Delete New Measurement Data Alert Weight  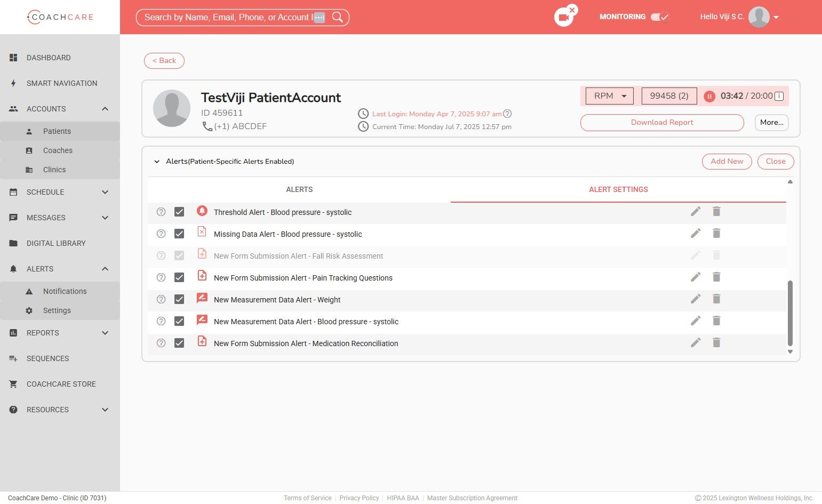[x=716, y=299]
